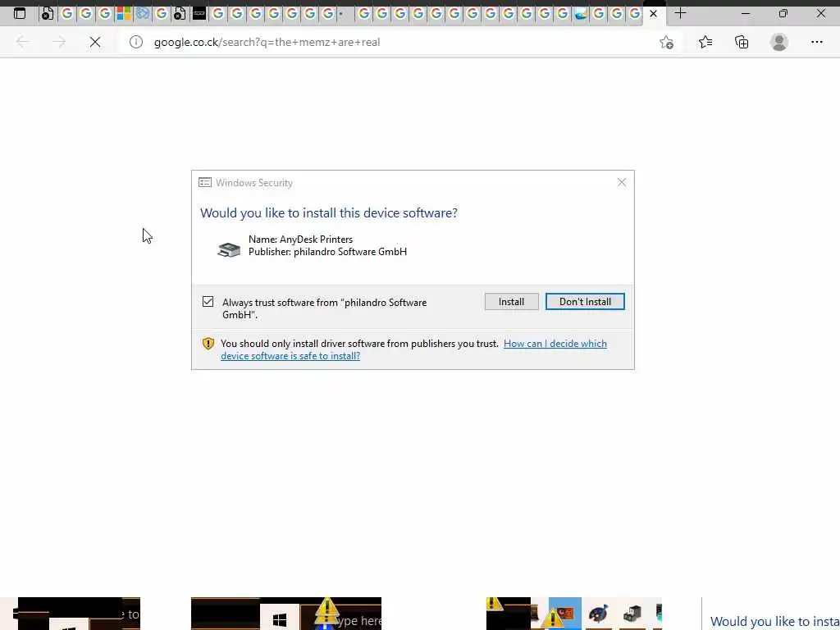
Task: Open Settings and more menu
Action: tap(816, 42)
